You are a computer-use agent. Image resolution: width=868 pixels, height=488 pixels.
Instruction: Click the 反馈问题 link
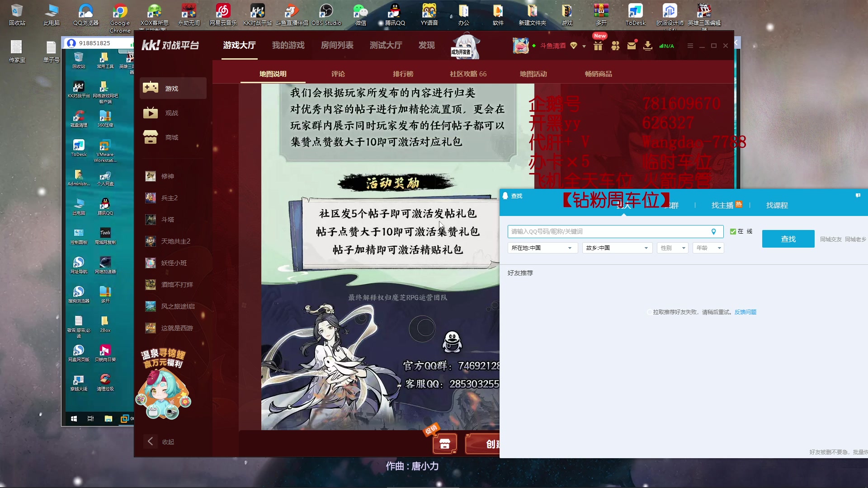pos(745,312)
